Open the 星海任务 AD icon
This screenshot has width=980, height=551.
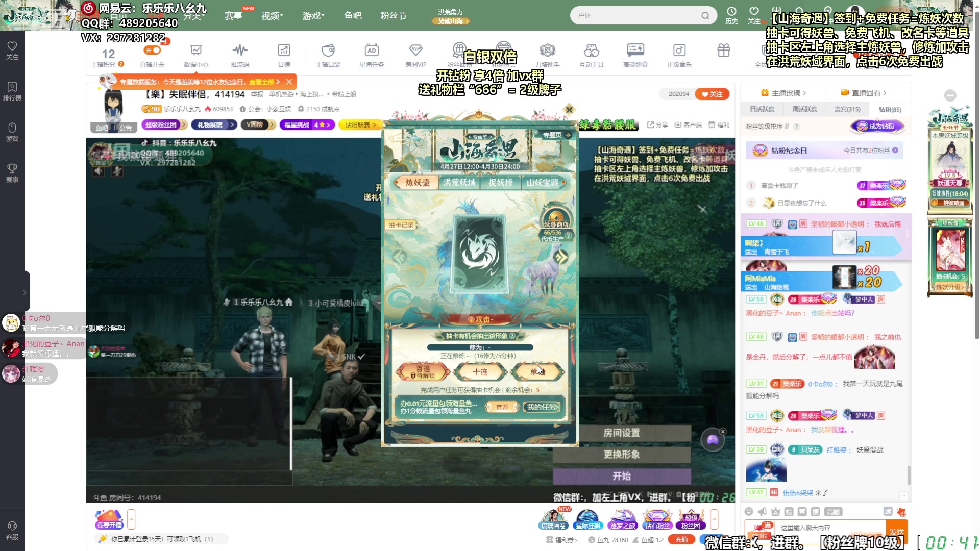point(372,55)
